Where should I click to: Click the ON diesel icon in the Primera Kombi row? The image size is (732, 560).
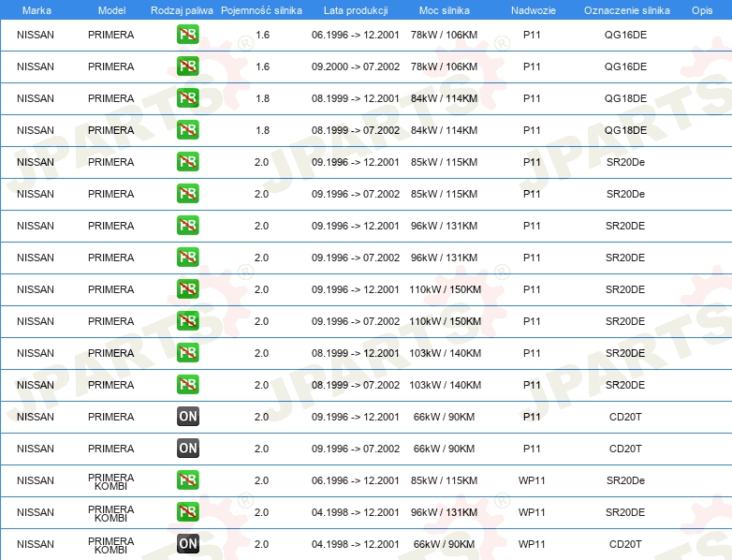point(187,544)
